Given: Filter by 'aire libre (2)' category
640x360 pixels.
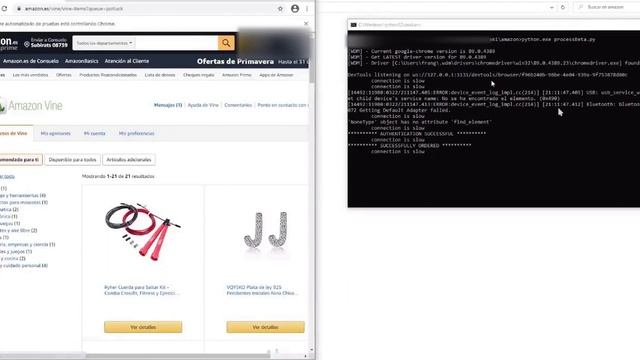Looking at the screenshot, I should pos(18,231).
